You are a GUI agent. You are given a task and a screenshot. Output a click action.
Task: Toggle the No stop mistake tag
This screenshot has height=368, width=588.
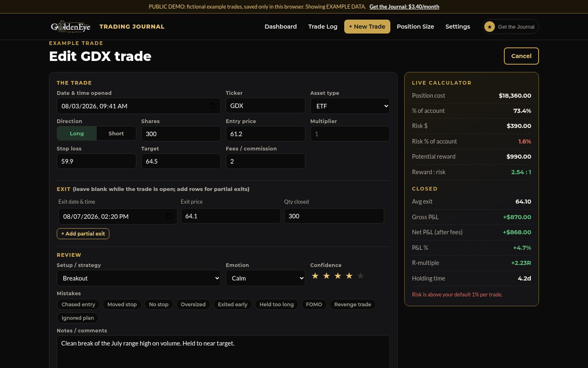(x=159, y=305)
